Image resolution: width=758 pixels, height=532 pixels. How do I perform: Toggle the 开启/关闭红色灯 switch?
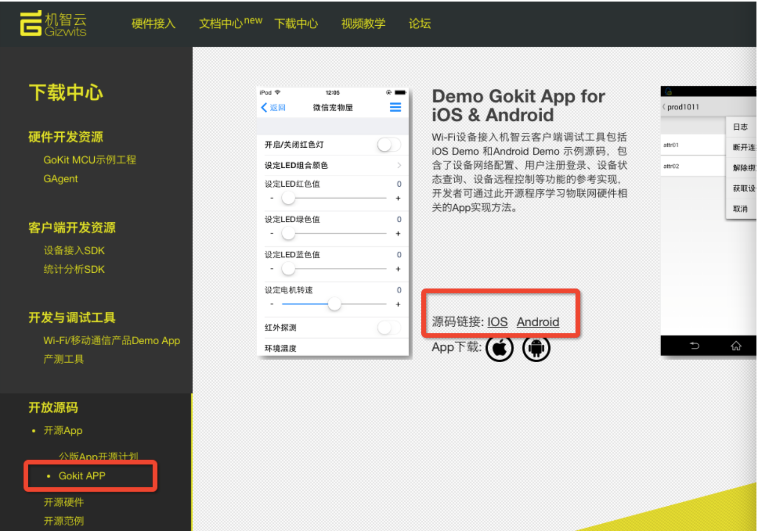[x=388, y=145]
